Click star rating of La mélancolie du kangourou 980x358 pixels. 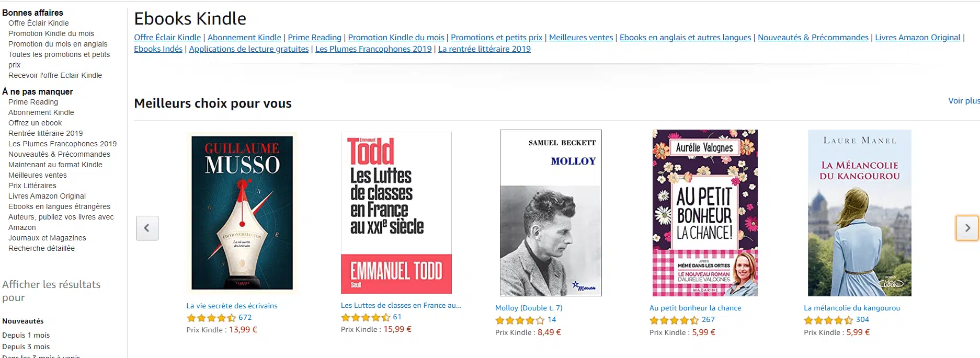pyautogui.click(x=828, y=320)
